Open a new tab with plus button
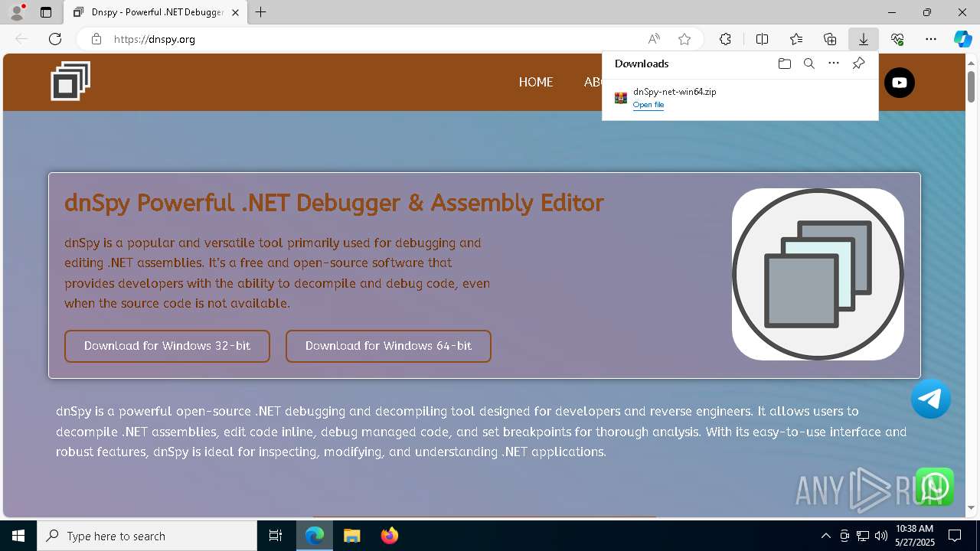Screen dimensions: 980x551 [261, 12]
